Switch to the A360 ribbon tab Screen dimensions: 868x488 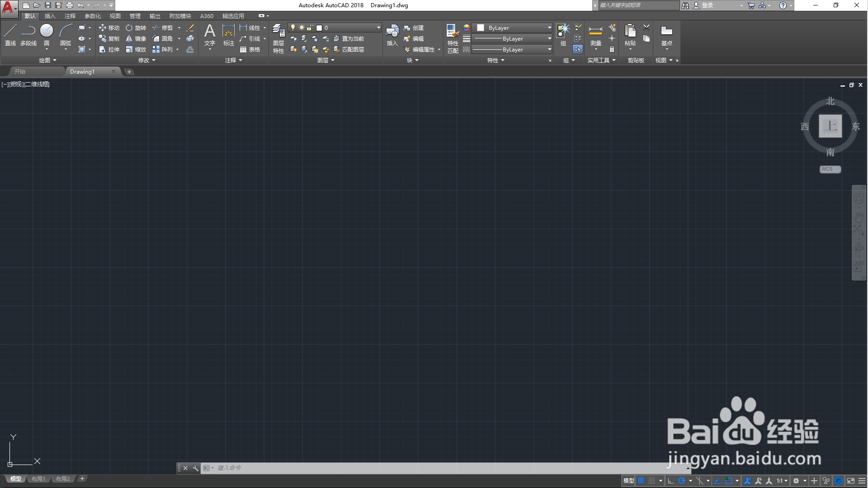pyautogui.click(x=207, y=16)
